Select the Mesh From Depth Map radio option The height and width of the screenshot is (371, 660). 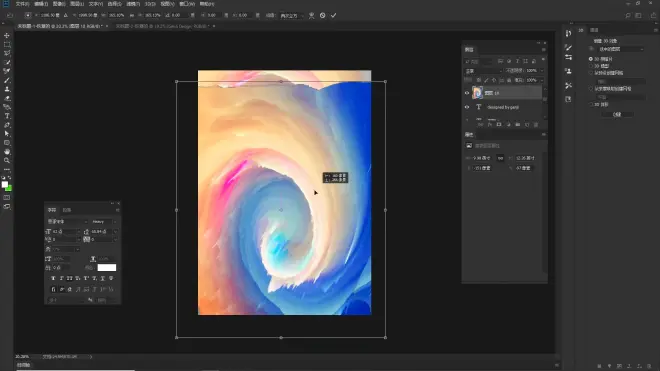coord(591,89)
